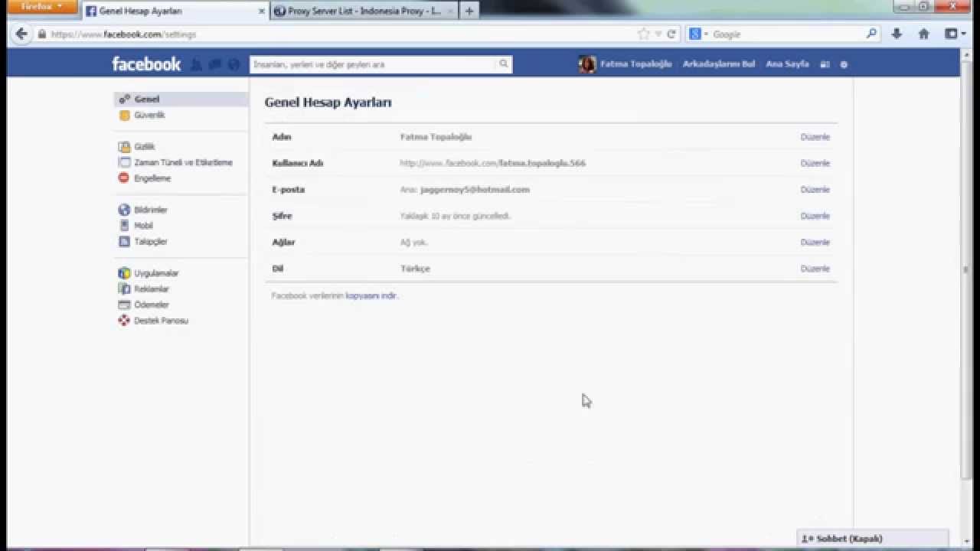Go to Ana Sayfa

coord(787,64)
